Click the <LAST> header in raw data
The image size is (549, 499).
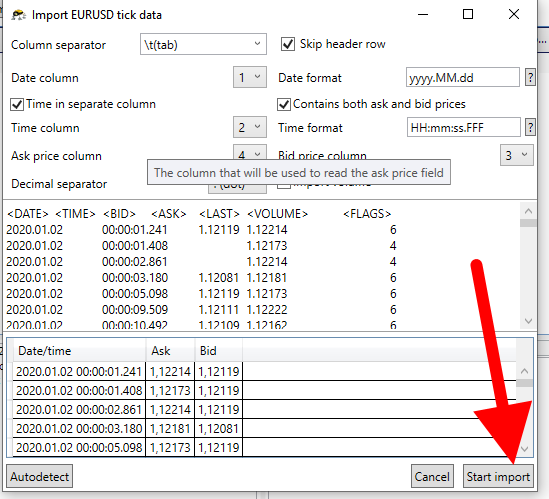point(219,214)
